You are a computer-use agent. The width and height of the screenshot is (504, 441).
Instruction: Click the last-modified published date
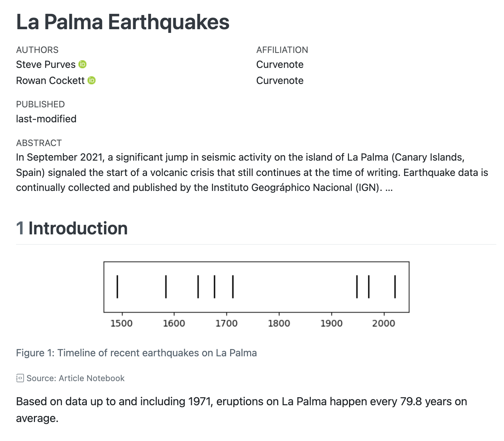46,119
